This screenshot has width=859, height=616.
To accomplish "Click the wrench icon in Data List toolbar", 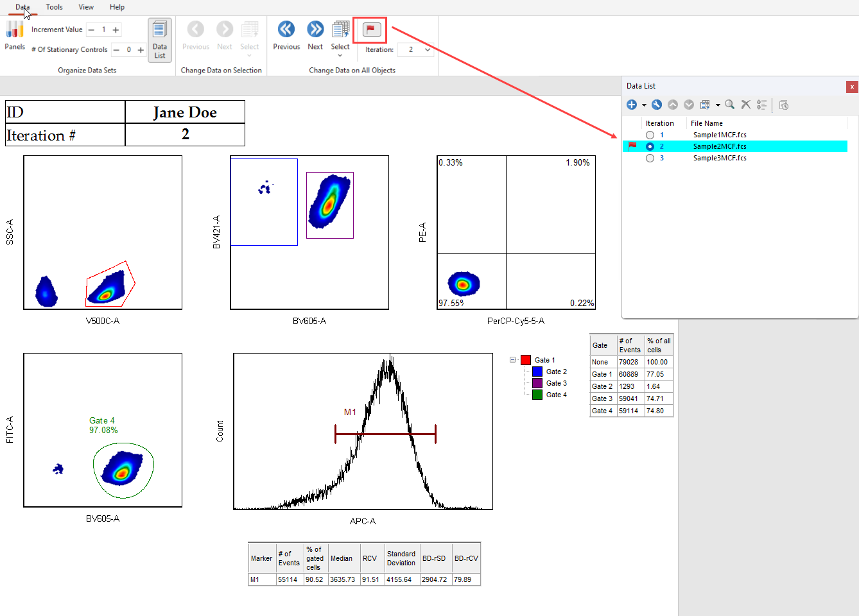I will click(656, 104).
